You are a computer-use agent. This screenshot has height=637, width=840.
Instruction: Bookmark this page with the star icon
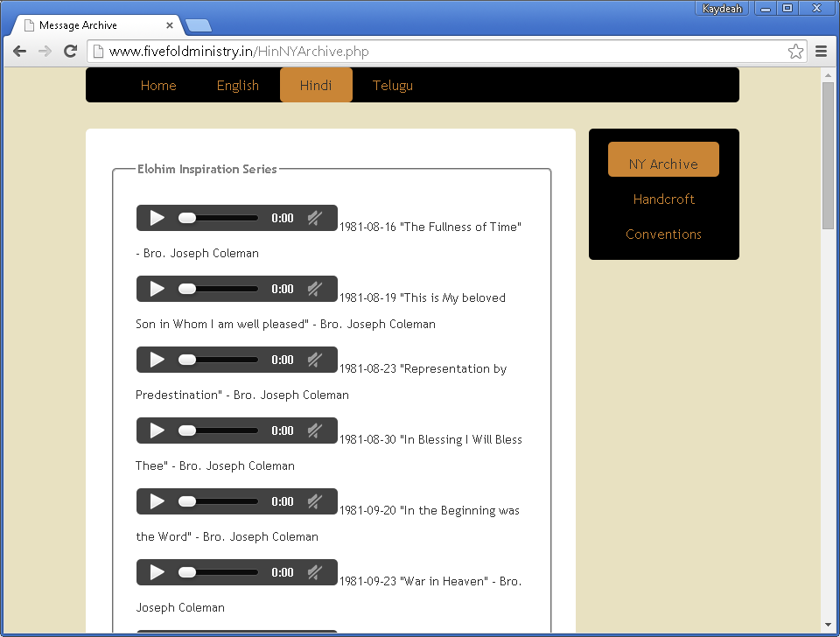(795, 52)
